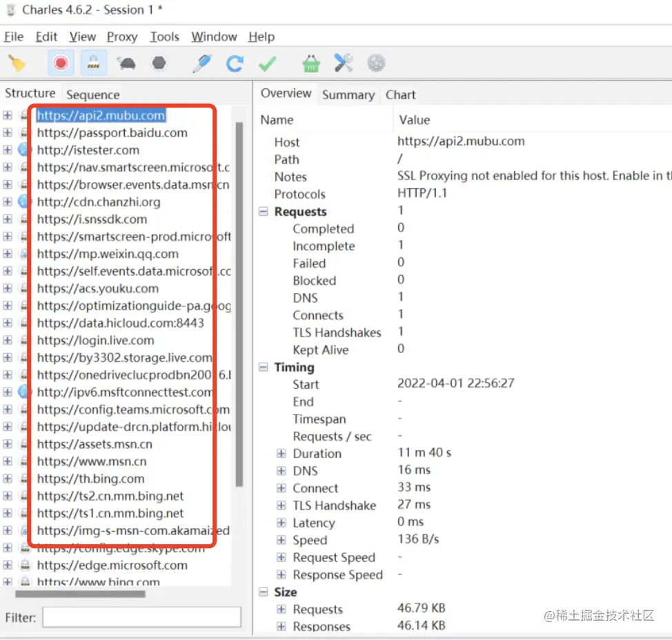Click the globe icon beside ipv6.msftconnecttest.com
The width and height of the screenshot is (672, 640).
[25, 392]
